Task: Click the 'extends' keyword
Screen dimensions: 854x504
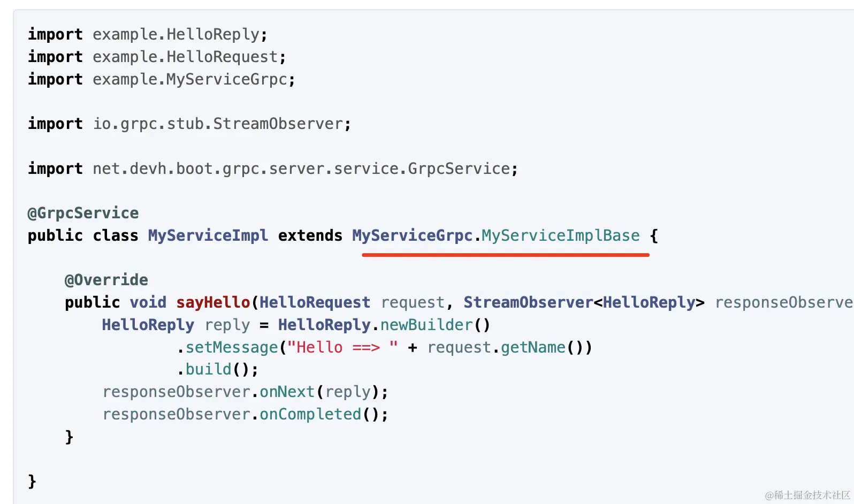Action: (310, 235)
